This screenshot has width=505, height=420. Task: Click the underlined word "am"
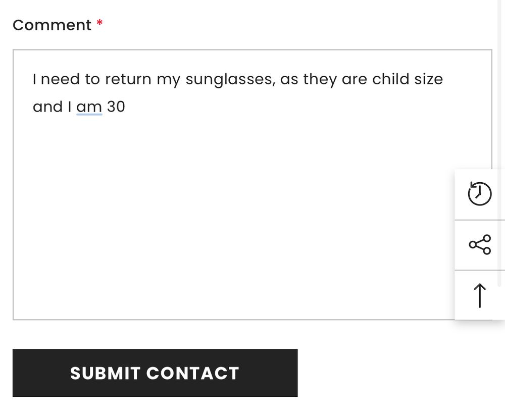[x=89, y=107]
